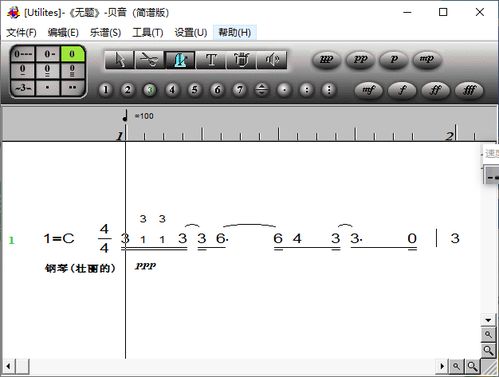Open the 工具(T) menu
The image size is (499, 377).
tap(148, 33)
